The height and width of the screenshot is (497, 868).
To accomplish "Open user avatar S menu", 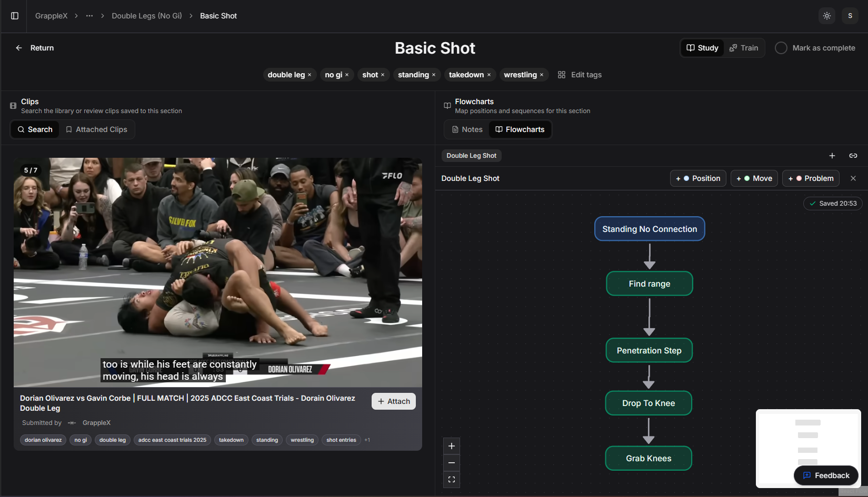I will click(x=850, y=16).
